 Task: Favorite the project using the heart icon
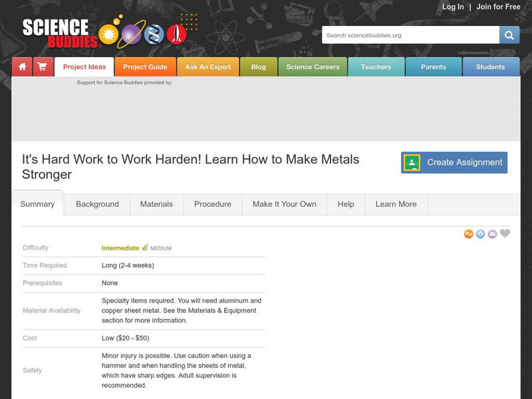click(504, 233)
